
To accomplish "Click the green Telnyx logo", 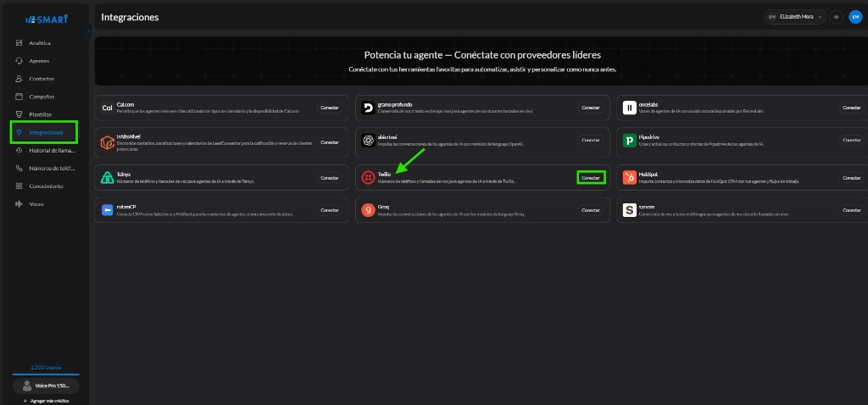I will [x=107, y=178].
